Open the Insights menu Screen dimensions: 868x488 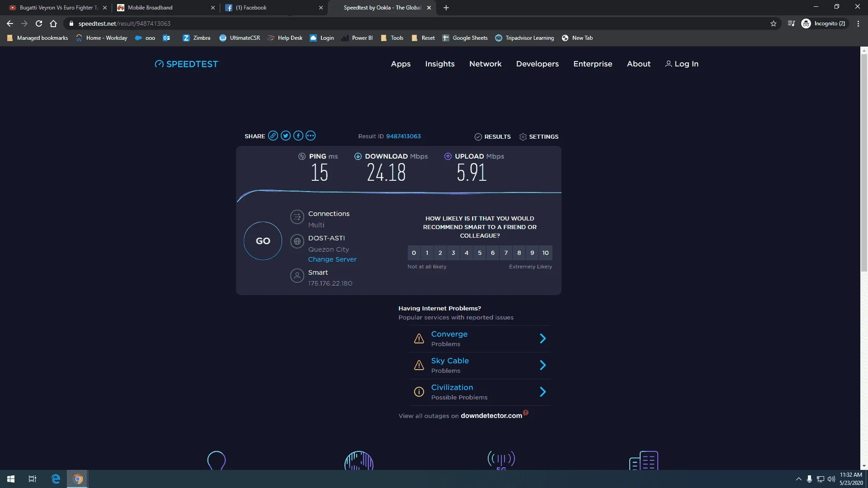click(x=440, y=64)
